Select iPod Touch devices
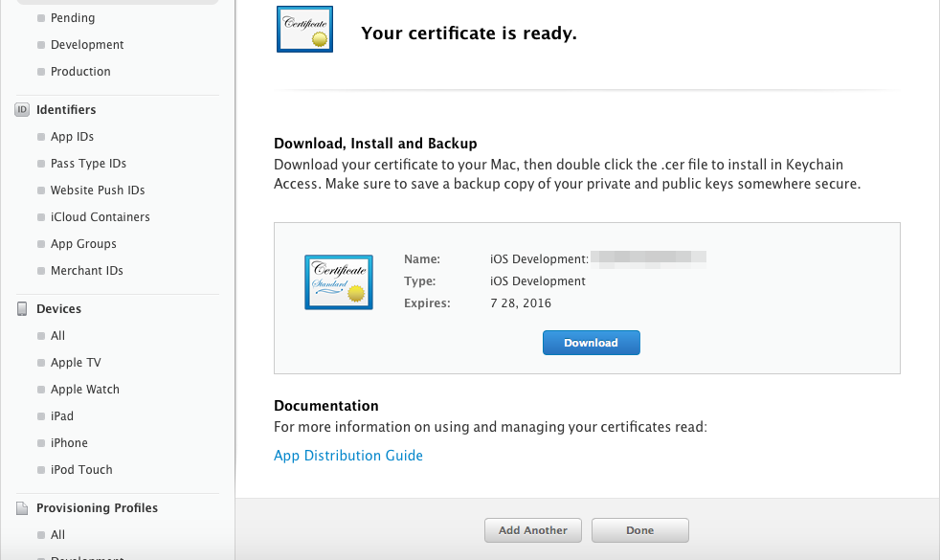The width and height of the screenshot is (940, 560). 81,470
